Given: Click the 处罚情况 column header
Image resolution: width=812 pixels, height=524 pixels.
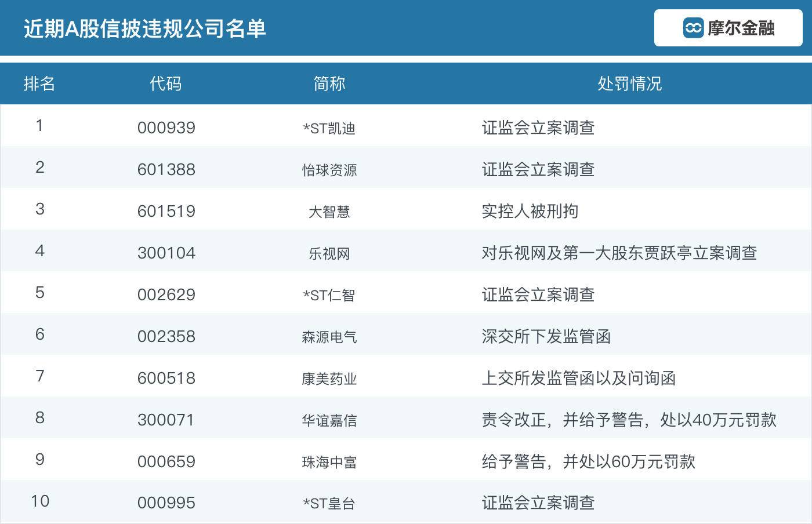Looking at the screenshot, I should [x=630, y=83].
